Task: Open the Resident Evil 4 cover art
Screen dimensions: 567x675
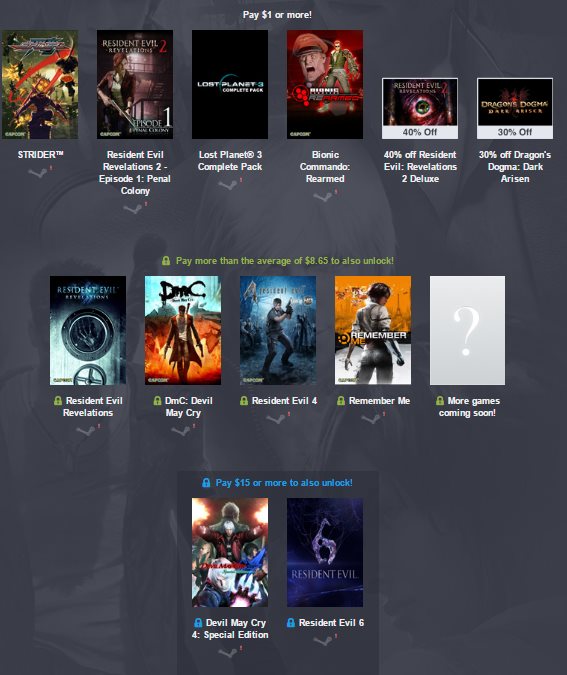Action: tap(278, 330)
